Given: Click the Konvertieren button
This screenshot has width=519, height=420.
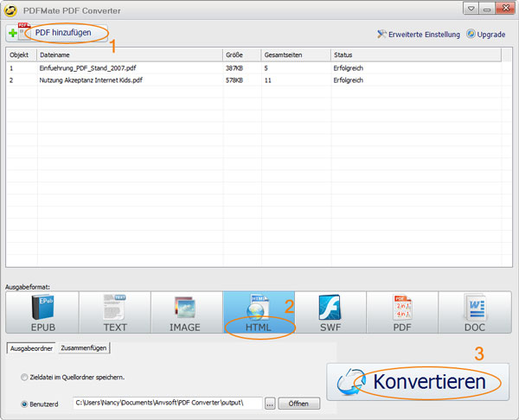Looking at the screenshot, I should 418,382.
